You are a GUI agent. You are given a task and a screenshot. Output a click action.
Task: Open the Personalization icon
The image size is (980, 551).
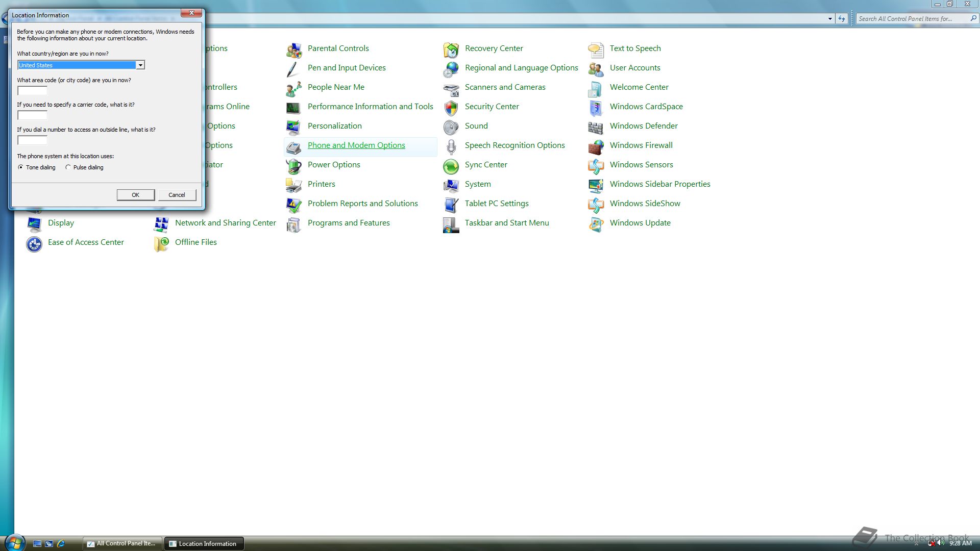[x=293, y=127]
